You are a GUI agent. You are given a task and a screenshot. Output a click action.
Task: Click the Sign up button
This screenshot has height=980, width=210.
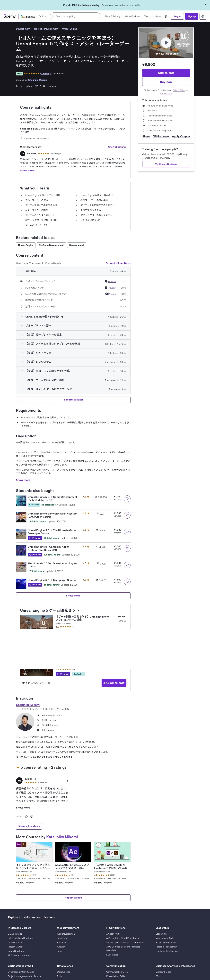[192, 16]
